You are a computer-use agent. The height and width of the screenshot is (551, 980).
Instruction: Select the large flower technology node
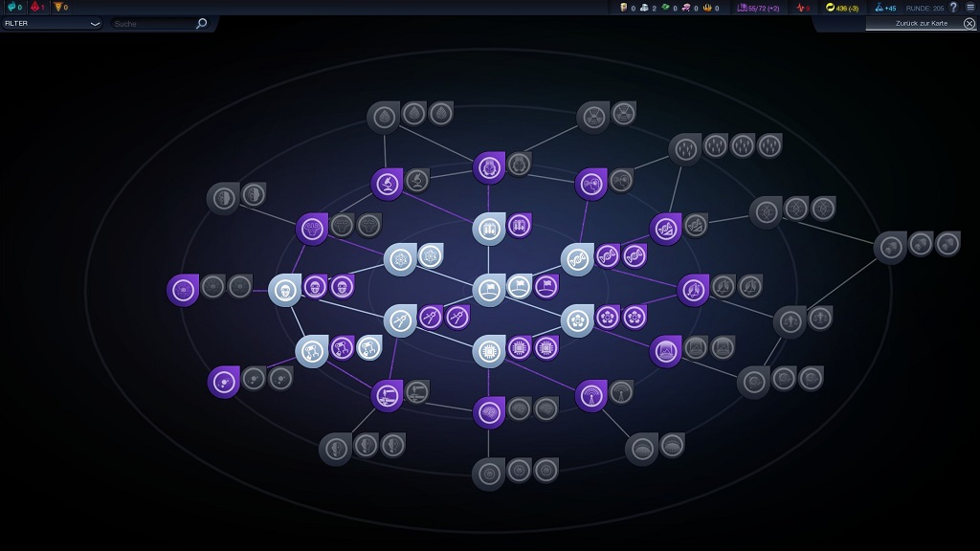coord(577,320)
